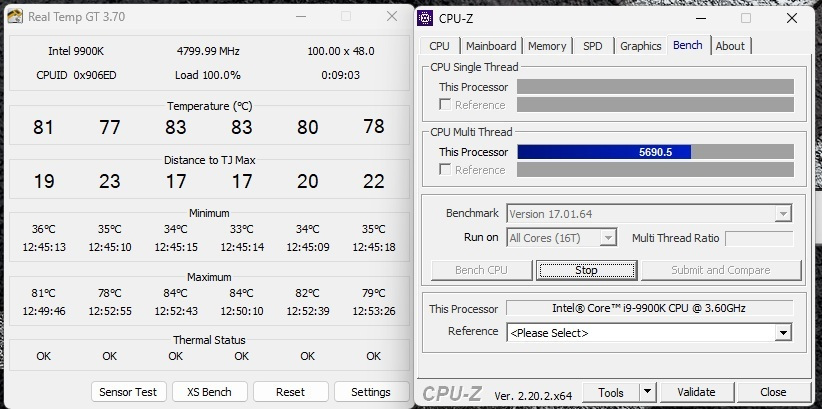Click the 19 distance to TJ Max value
822x409 pixels.
pos(44,181)
